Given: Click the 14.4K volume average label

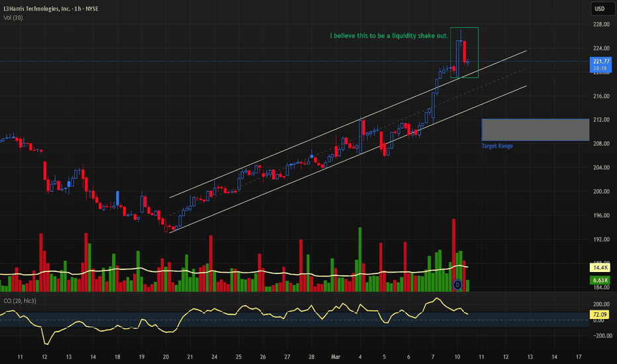Looking at the screenshot, I should tap(600, 267).
